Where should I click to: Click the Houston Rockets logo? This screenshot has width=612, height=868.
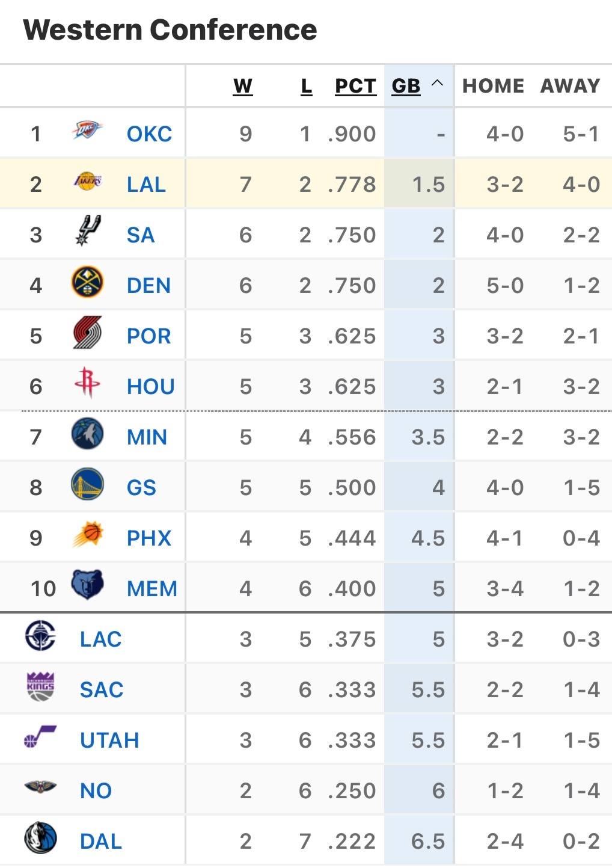(87, 383)
